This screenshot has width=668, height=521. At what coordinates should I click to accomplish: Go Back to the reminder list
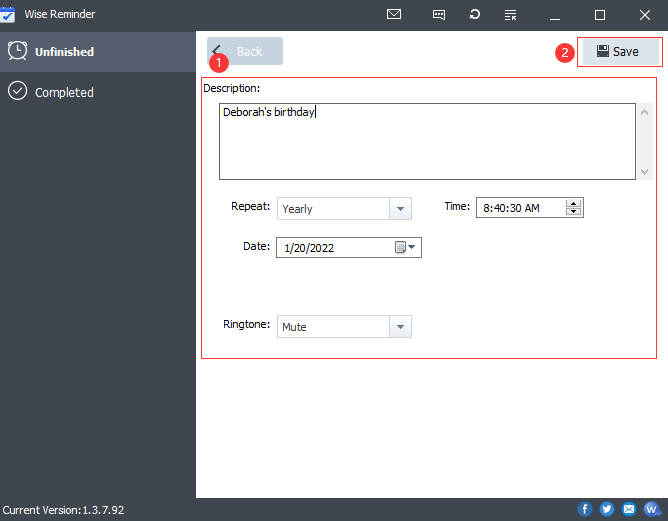point(245,51)
